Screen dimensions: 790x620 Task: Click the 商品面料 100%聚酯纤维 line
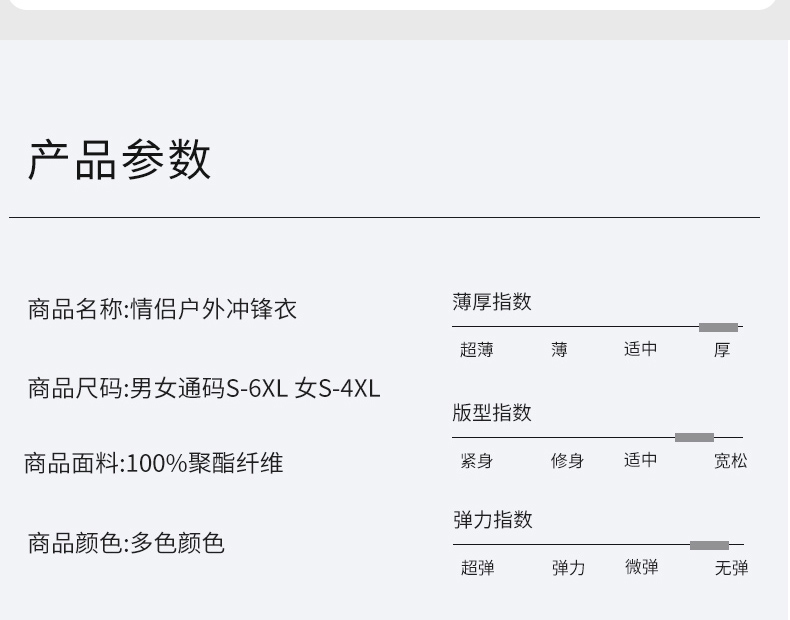[x=154, y=463]
